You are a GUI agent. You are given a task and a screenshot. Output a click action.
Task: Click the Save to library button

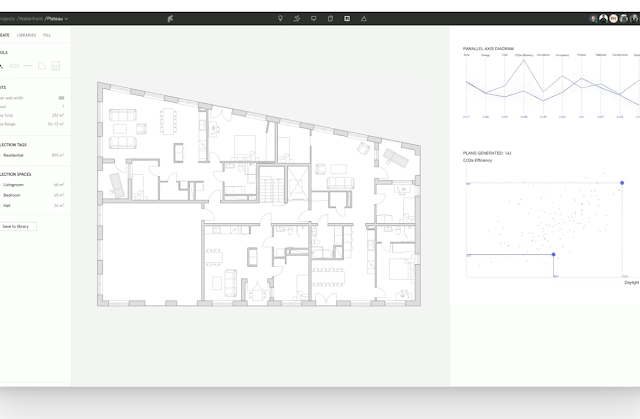click(16, 227)
